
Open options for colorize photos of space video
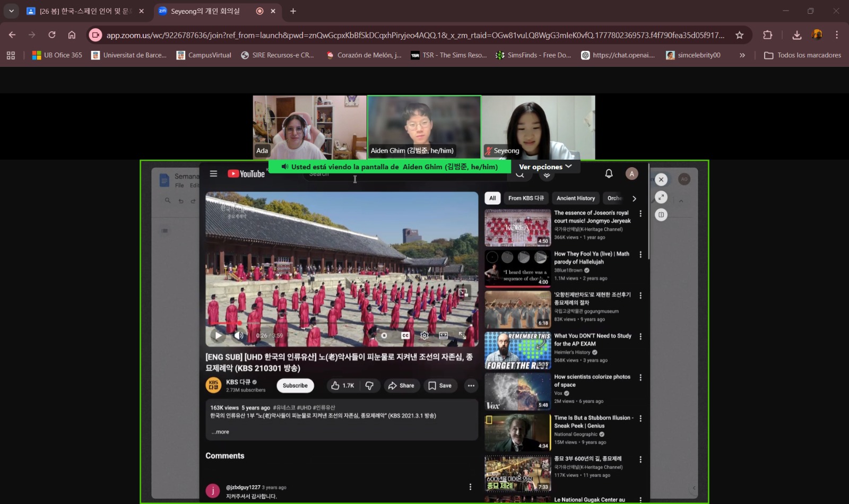pos(640,378)
